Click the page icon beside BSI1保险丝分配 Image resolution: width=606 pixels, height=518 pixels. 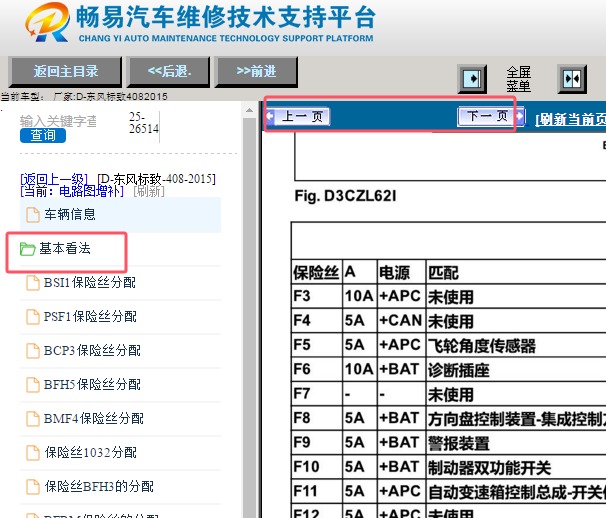click(x=33, y=283)
